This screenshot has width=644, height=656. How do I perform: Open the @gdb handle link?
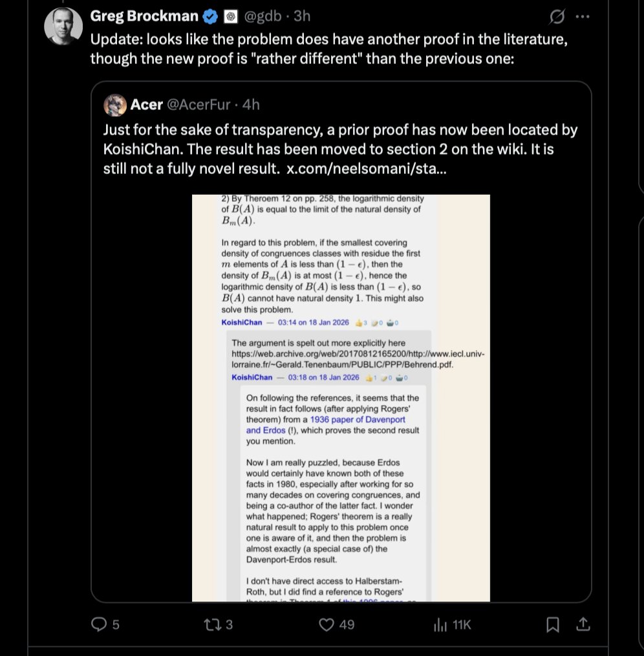(263, 16)
